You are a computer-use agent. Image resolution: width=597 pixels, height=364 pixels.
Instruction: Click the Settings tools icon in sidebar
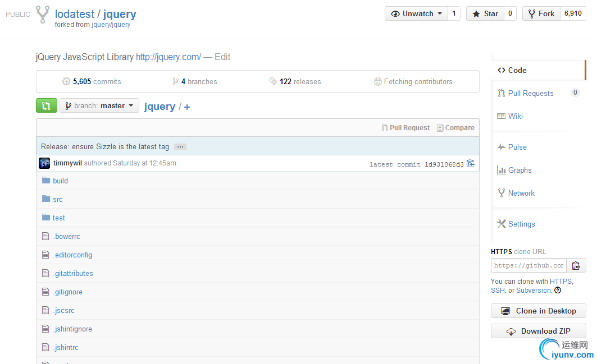point(502,224)
